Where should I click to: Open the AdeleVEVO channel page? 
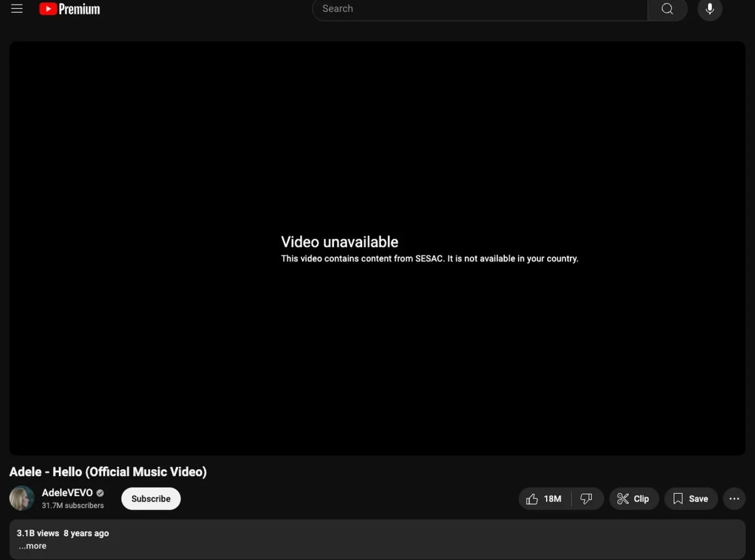point(67,493)
